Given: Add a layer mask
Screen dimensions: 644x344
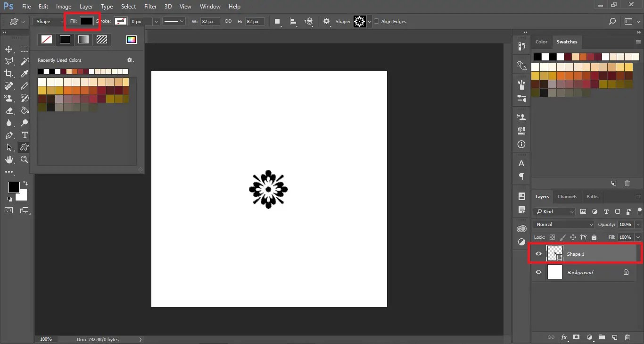Looking at the screenshot, I should point(577,338).
